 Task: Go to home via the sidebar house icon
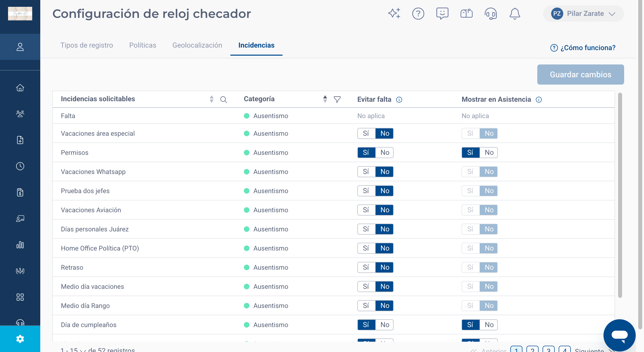pyautogui.click(x=20, y=88)
